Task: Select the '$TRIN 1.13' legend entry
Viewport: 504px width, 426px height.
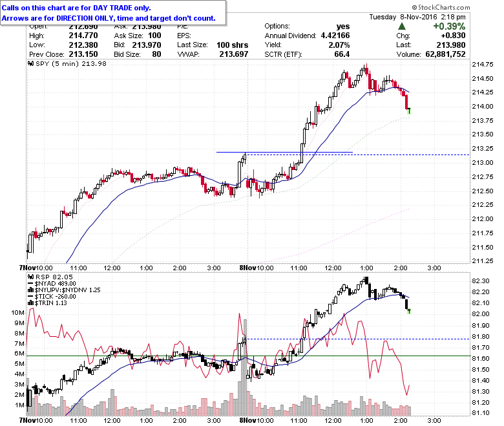Action: [x=50, y=303]
